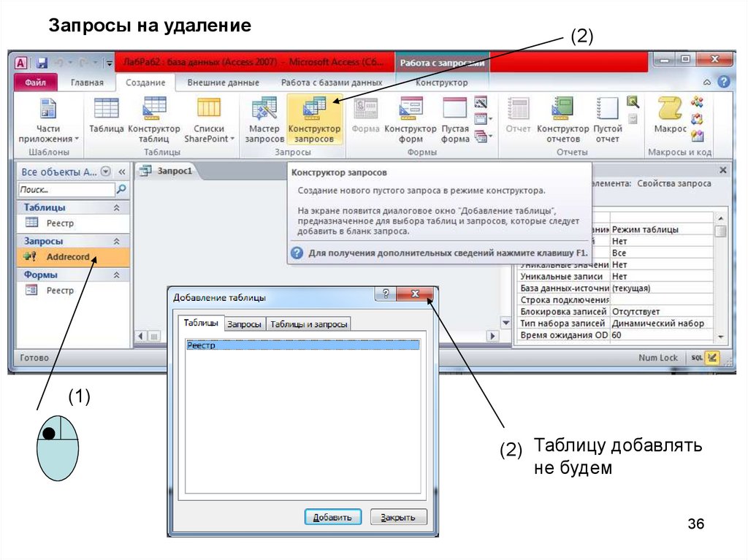Image resolution: width=748 pixels, height=560 pixels.
Task: Collapse navigation pane with double chevron
Action: 122,172
